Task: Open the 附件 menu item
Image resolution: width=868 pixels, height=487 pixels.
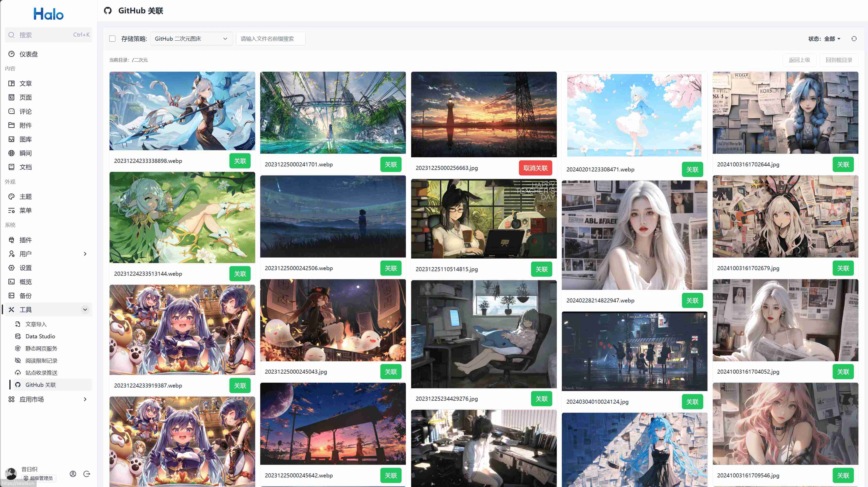Action: (x=25, y=125)
